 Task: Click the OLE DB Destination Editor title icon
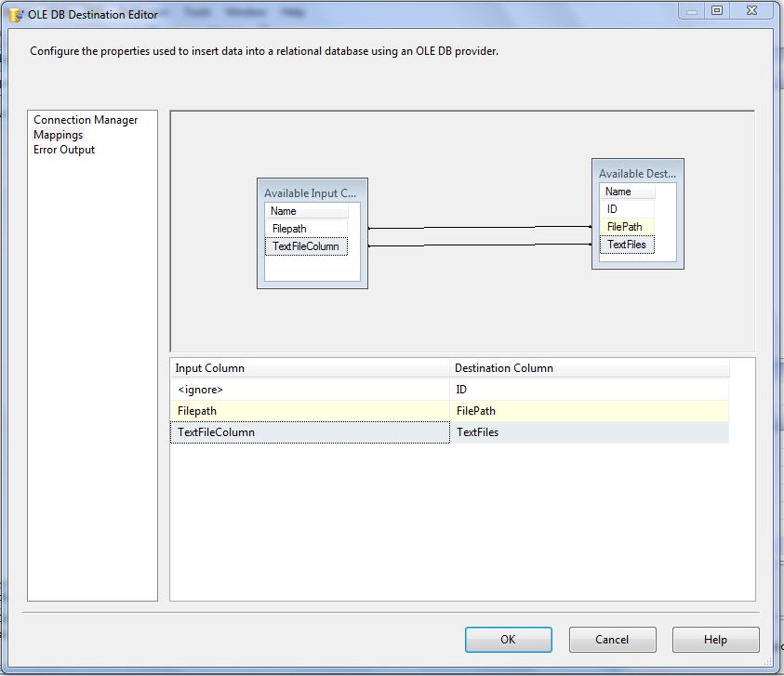(15, 14)
